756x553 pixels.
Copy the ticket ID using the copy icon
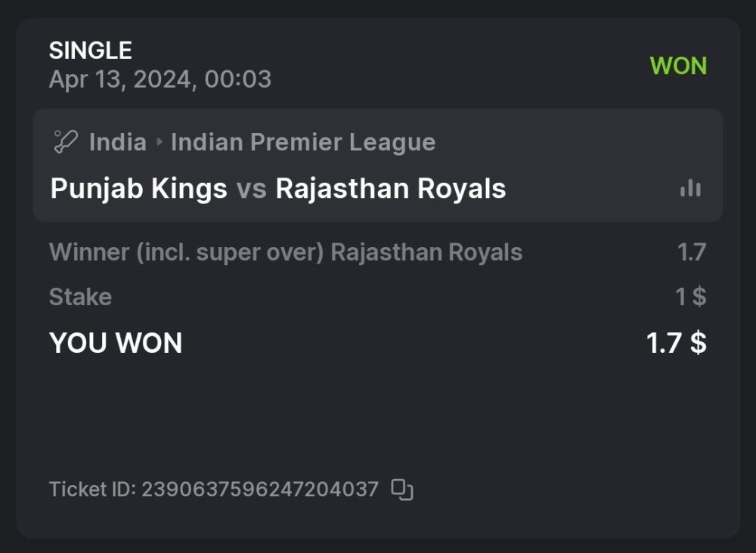(402, 490)
